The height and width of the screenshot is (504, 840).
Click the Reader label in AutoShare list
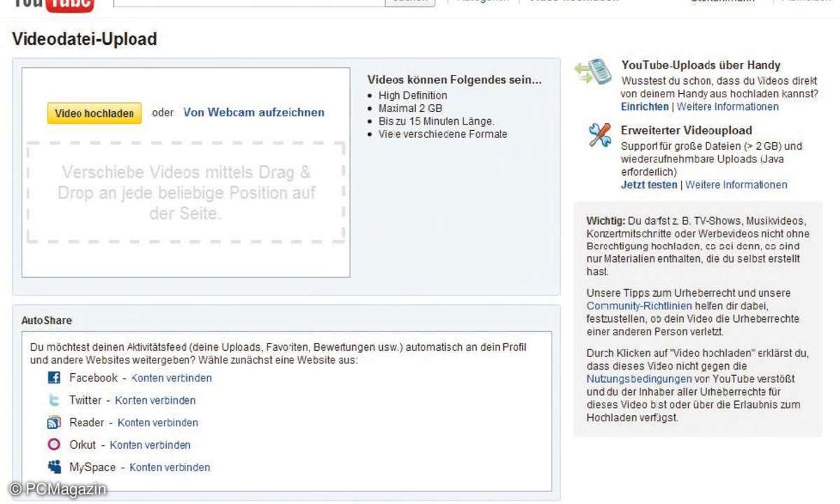click(x=87, y=423)
